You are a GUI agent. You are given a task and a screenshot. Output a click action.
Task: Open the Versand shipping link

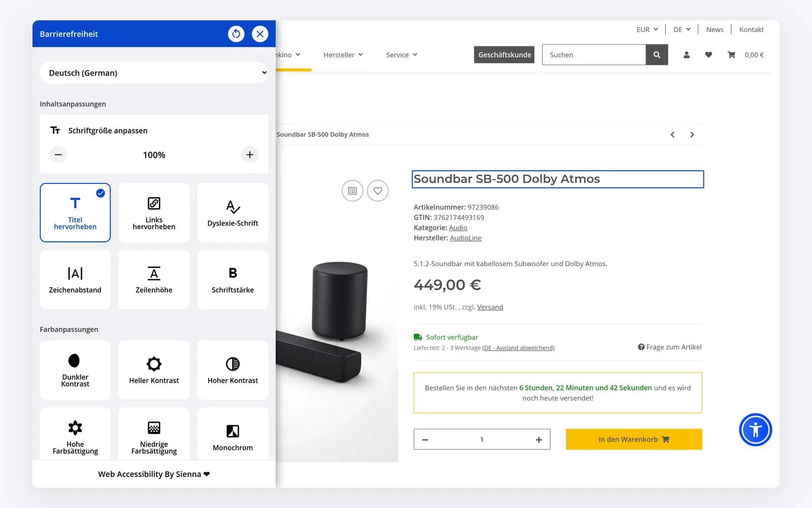click(x=490, y=307)
